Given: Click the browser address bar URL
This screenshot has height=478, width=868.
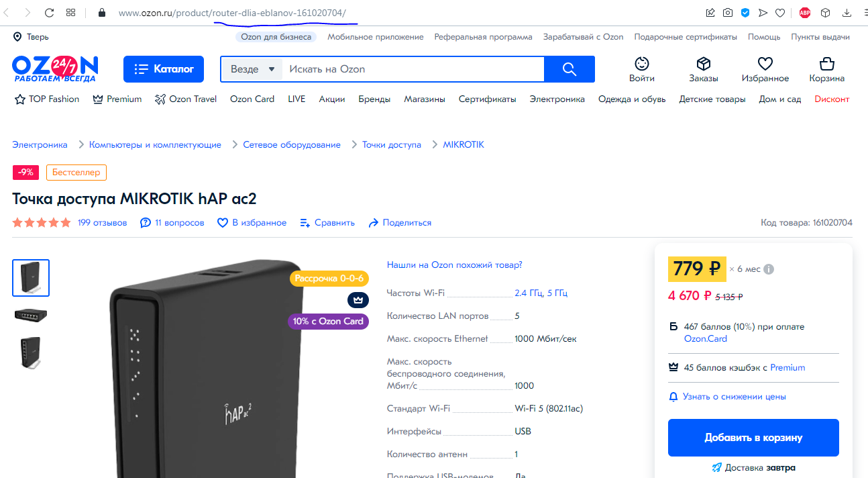Looking at the screenshot, I should click(x=232, y=13).
